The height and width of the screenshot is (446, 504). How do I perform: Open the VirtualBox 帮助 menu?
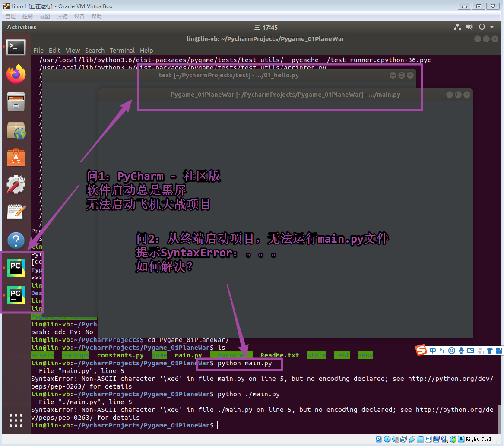point(96,16)
